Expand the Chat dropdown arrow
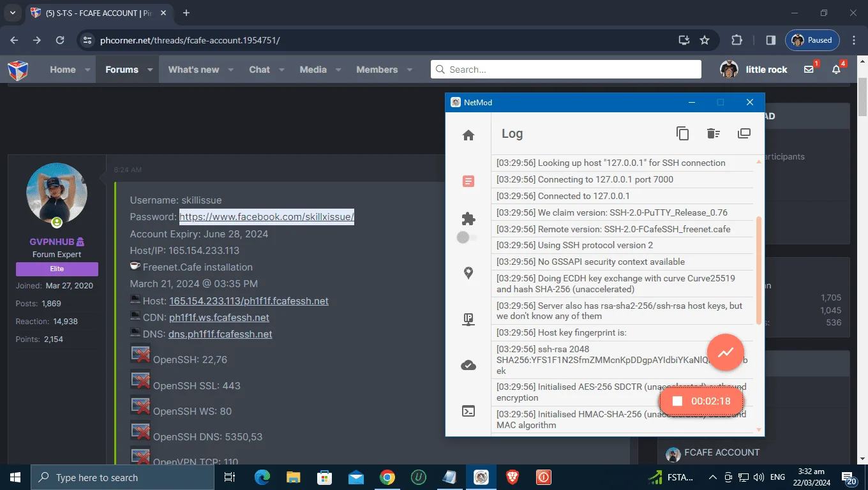The image size is (868, 490). click(281, 70)
